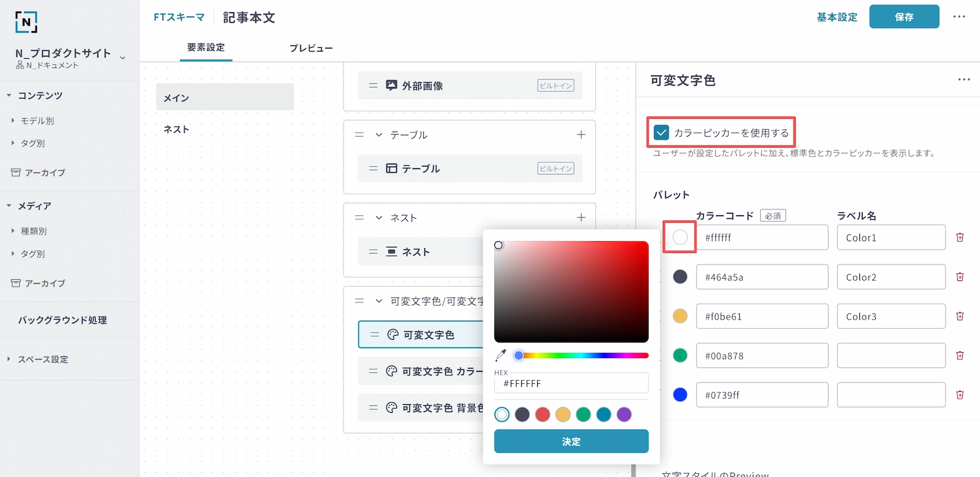
Task: Collapse the テーブル group chevron
Action: (379, 135)
